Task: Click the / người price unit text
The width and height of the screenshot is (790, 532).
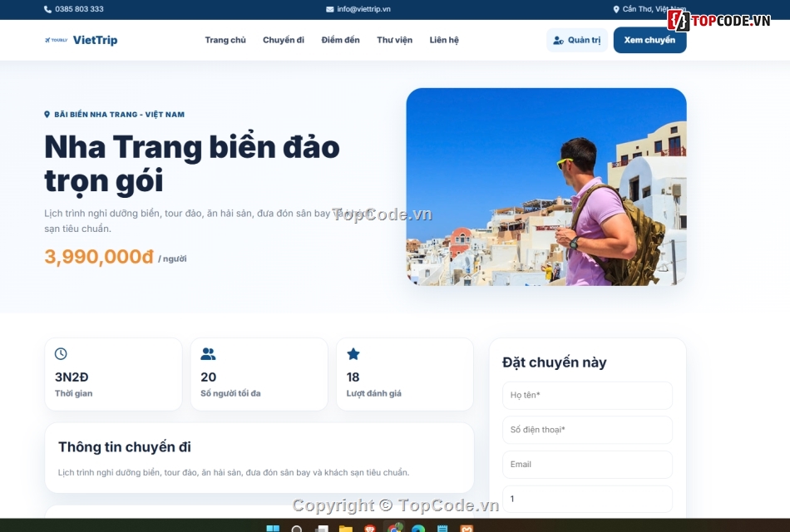Action: (172, 259)
